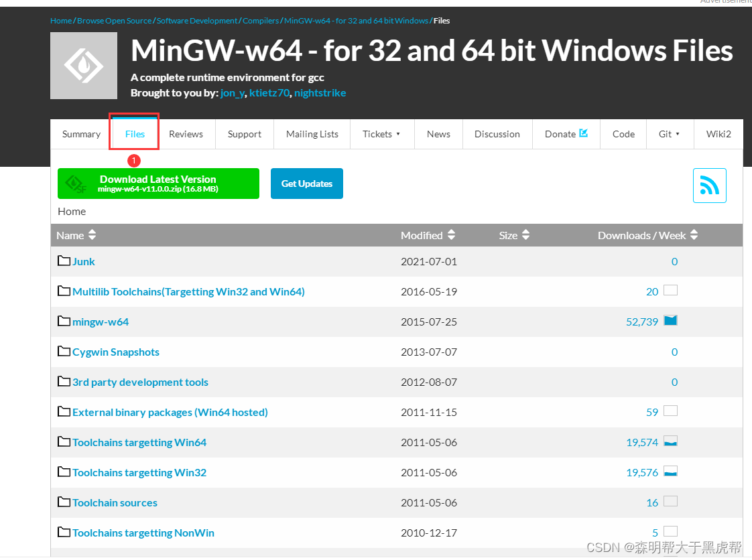Screen dimensions: 752x560
Task: Click the Toolchains targetting Win64 folder icon
Action: tap(64, 442)
